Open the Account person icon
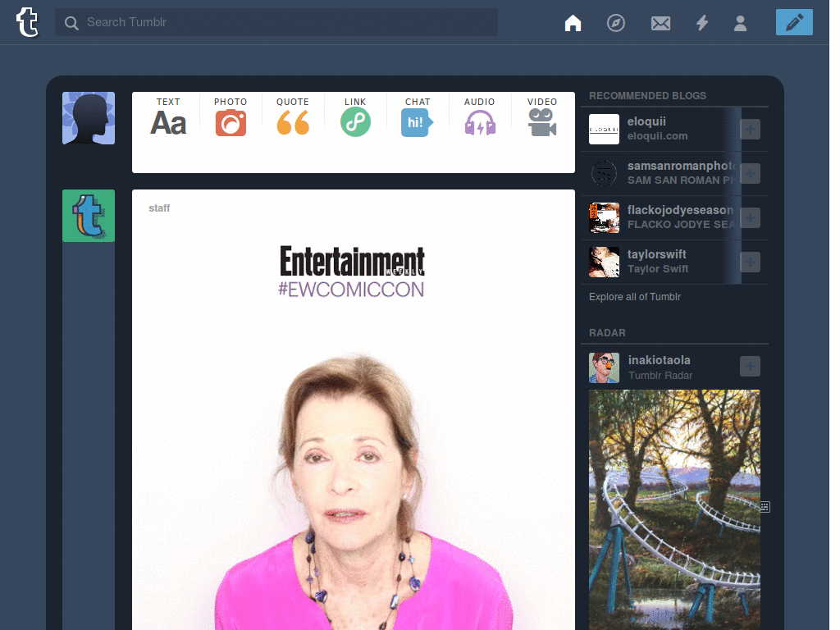Image resolution: width=840 pixels, height=630 pixels. 741,23
